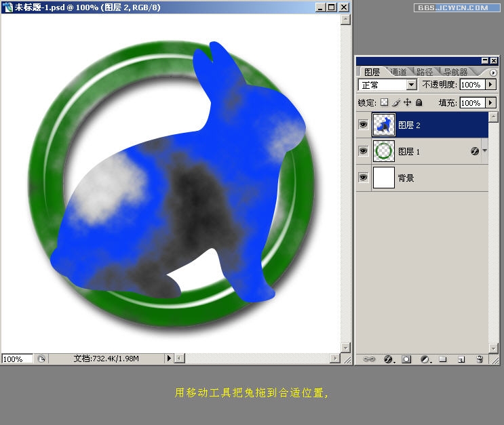Delete layer with trash icon
The image size is (504, 425).
pos(480,359)
